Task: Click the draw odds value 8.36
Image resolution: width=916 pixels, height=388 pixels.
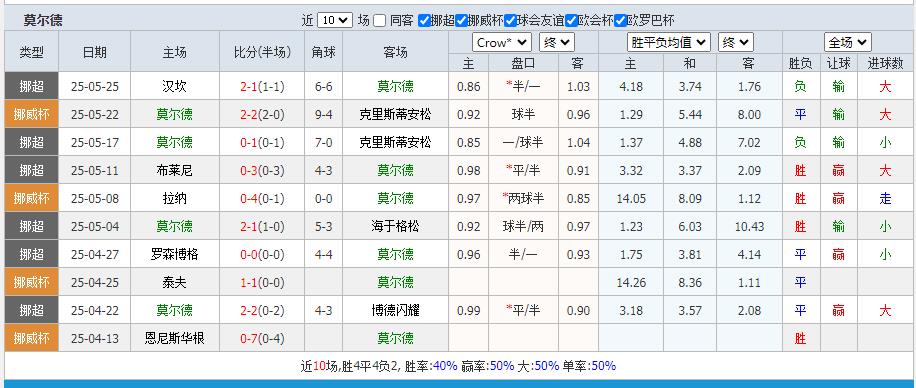Action: 690,282
